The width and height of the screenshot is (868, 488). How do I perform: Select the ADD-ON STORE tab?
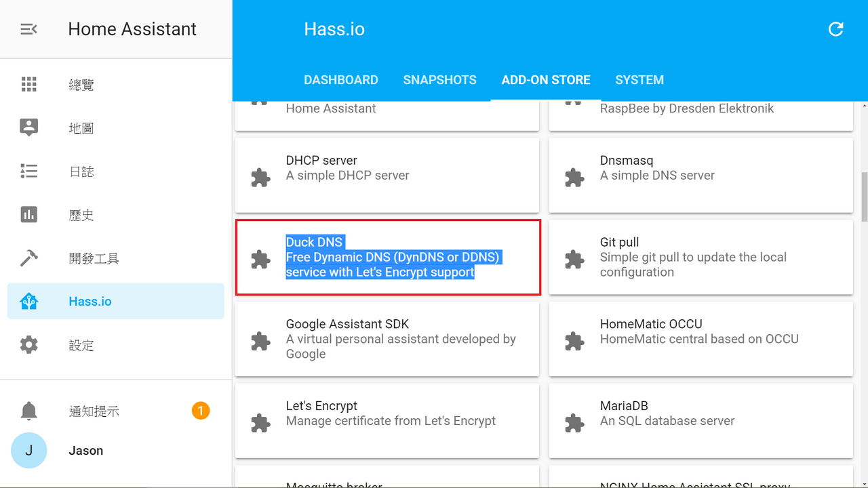(x=546, y=80)
